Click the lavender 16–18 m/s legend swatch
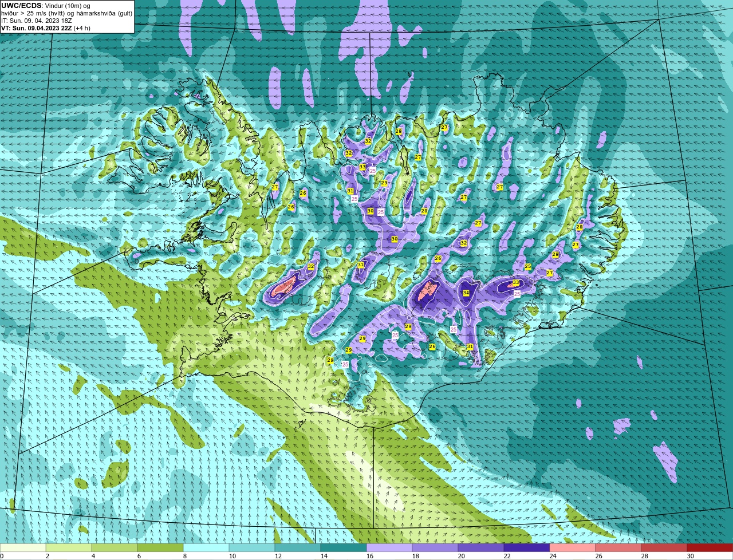Screen dimensions: 733x560 click(389, 548)
